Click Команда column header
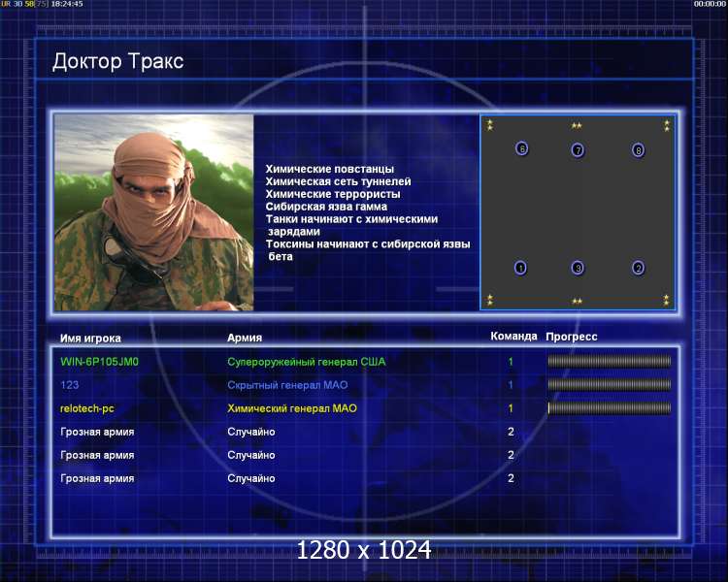728x582 pixels. pyautogui.click(x=513, y=336)
